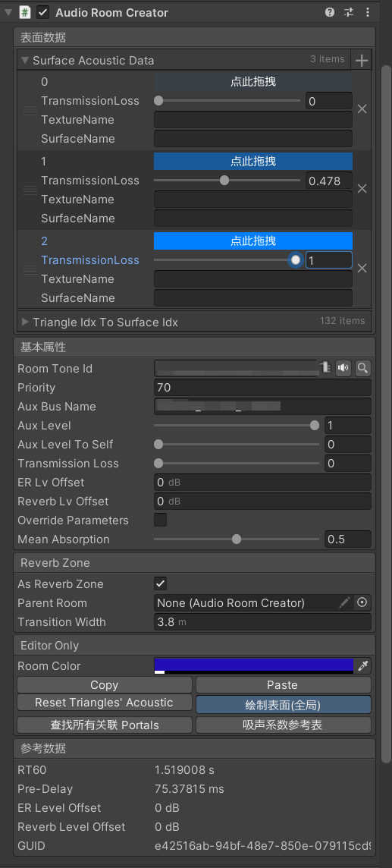Screen dimensions: 392x868
Task: Click Reset Triangles' Acoustic button
Action: (x=105, y=703)
